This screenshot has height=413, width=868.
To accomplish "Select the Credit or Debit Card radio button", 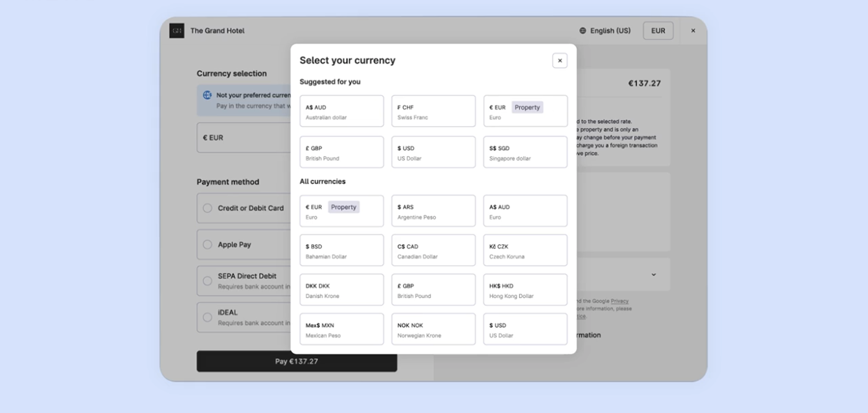I will [208, 208].
